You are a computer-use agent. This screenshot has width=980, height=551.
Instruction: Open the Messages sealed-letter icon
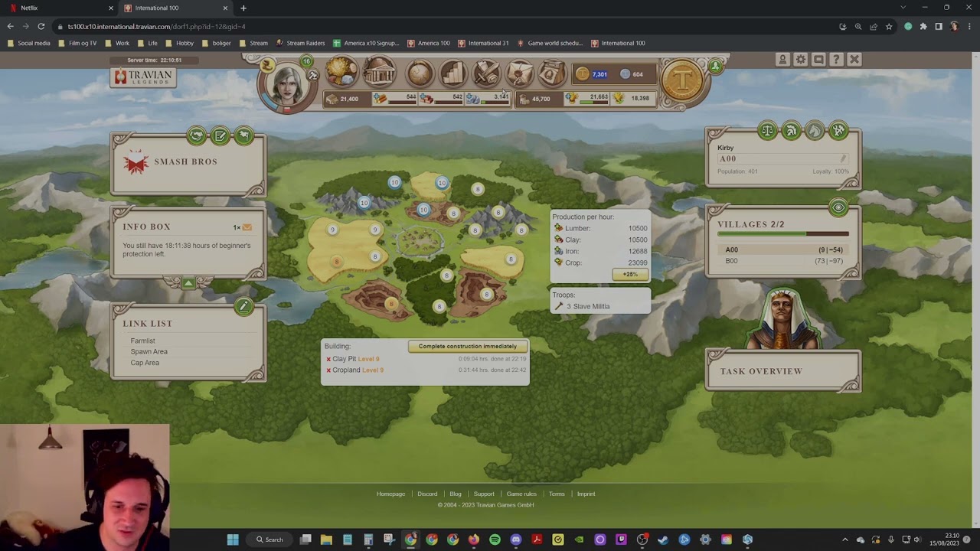[520, 73]
